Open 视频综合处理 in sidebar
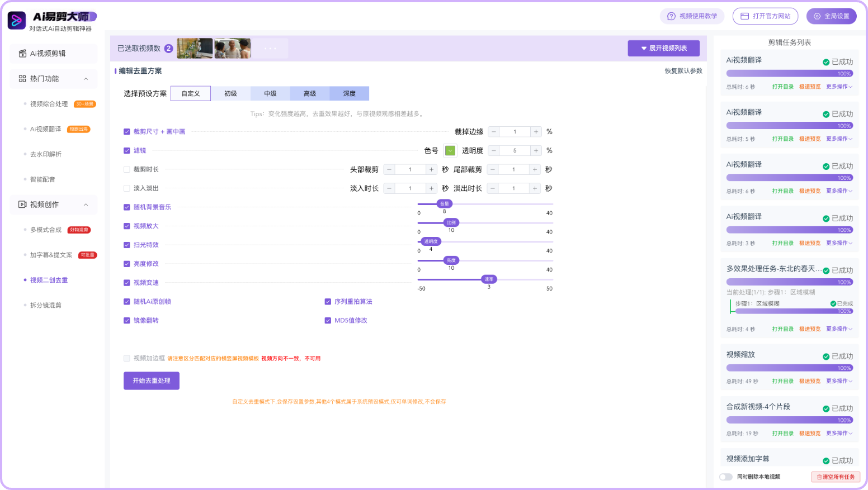The height and width of the screenshot is (490, 868). pyautogui.click(x=49, y=104)
